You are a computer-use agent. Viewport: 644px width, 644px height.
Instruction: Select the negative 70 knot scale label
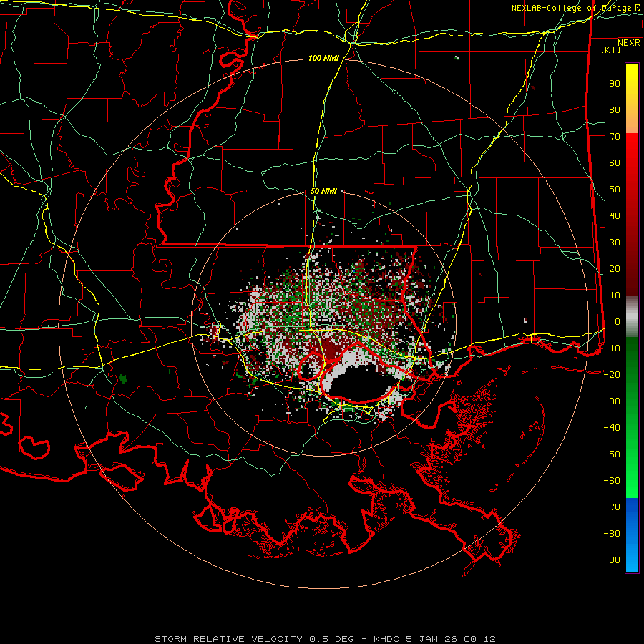click(x=612, y=507)
